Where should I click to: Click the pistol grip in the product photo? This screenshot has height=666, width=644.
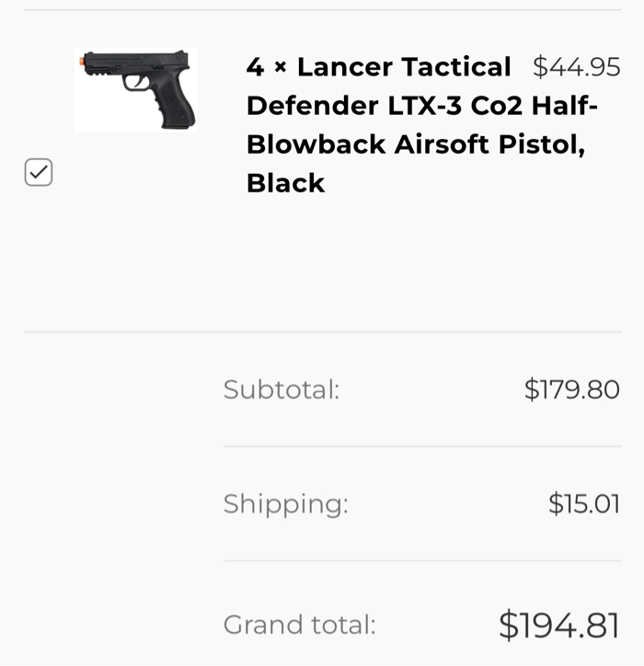(x=175, y=107)
